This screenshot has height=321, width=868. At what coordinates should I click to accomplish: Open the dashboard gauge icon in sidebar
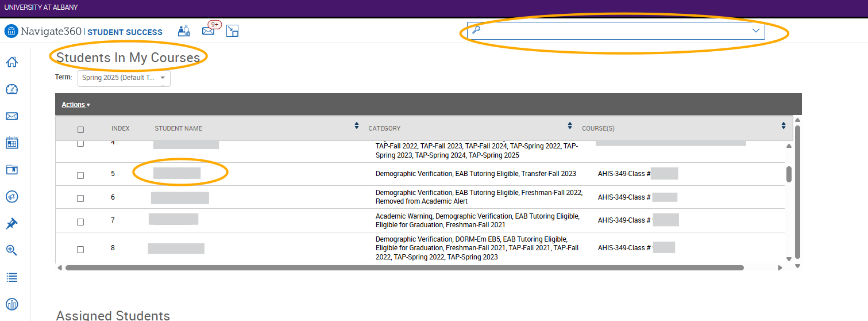tap(11, 89)
